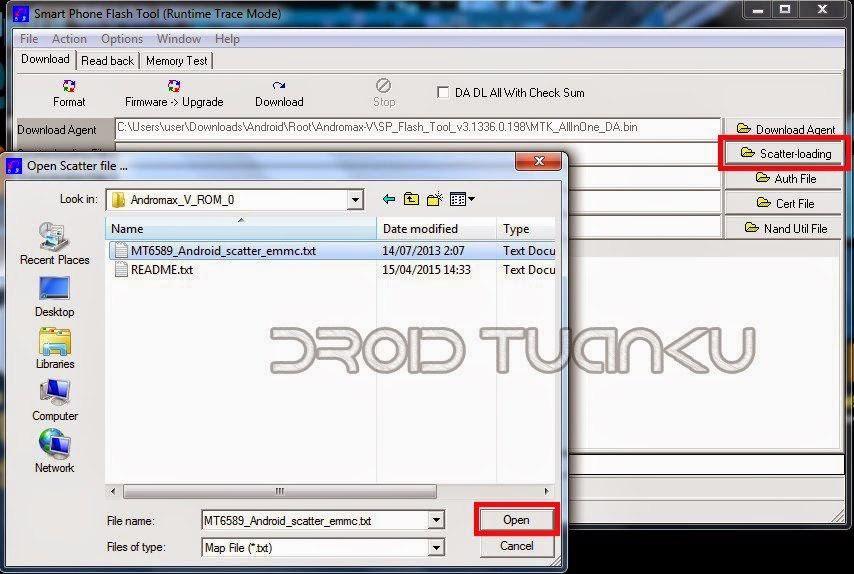Click the Scatter-loading button
The width and height of the screenshot is (854, 574).
pyautogui.click(x=785, y=154)
